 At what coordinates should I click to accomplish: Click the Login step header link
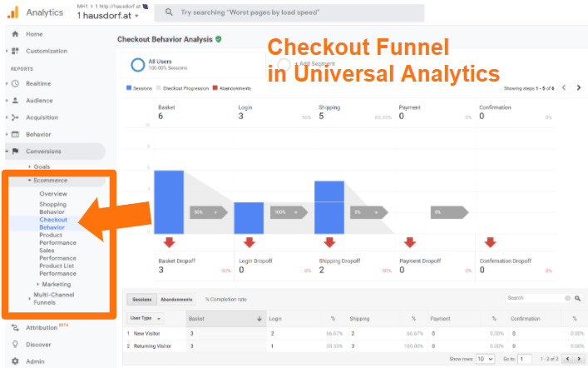click(245, 107)
